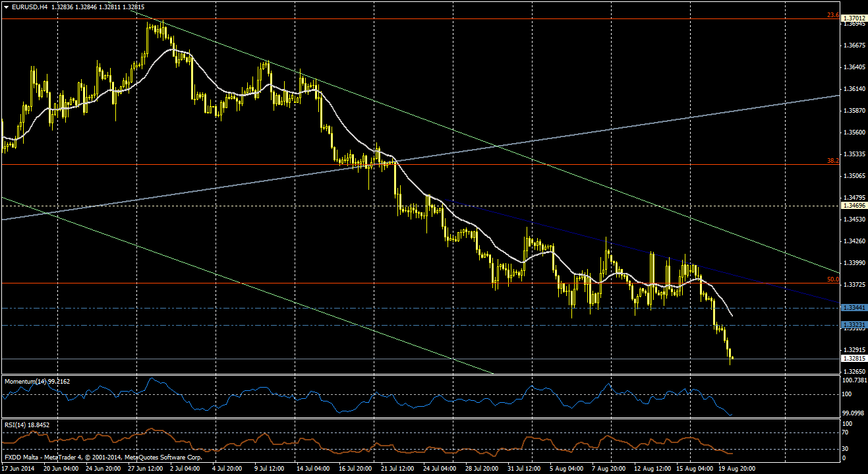Click the 1.37012 price tag on axis
The width and height of the screenshot is (868, 474).
[854, 19]
